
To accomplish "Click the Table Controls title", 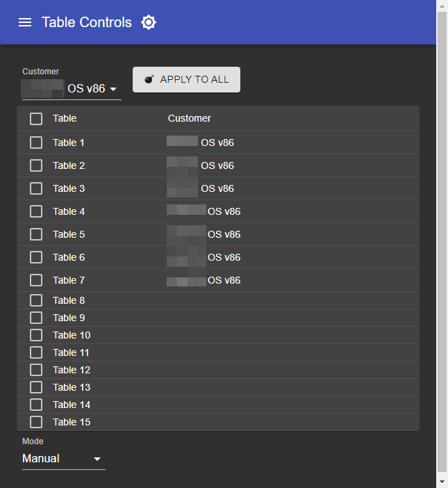I will click(87, 22).
